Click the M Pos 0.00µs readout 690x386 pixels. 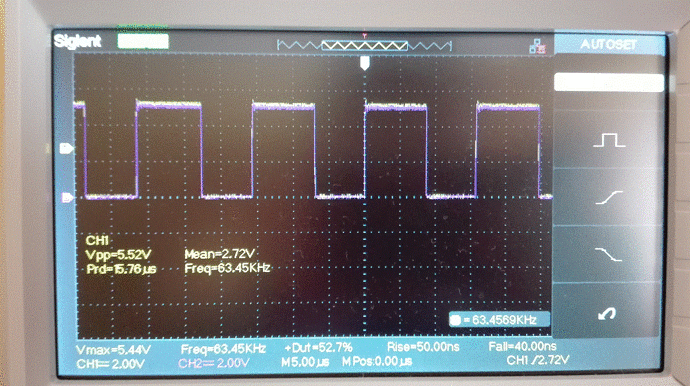377,362
